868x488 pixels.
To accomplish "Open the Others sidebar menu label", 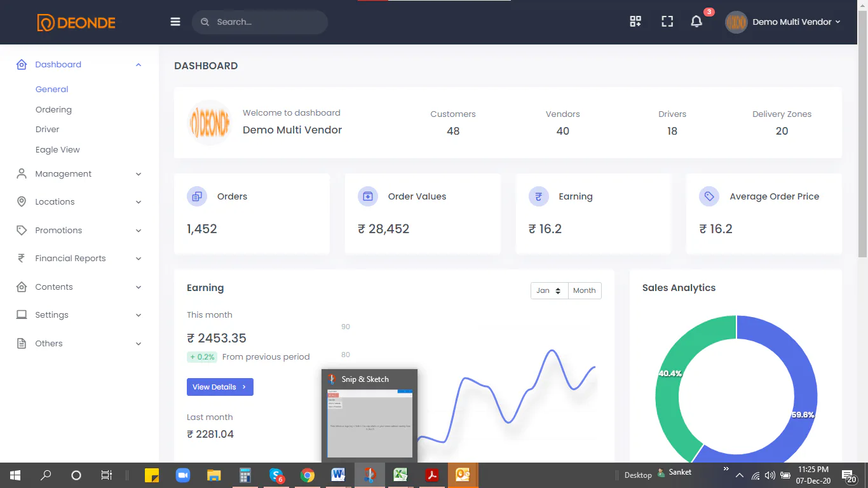I will click(49, 343).
